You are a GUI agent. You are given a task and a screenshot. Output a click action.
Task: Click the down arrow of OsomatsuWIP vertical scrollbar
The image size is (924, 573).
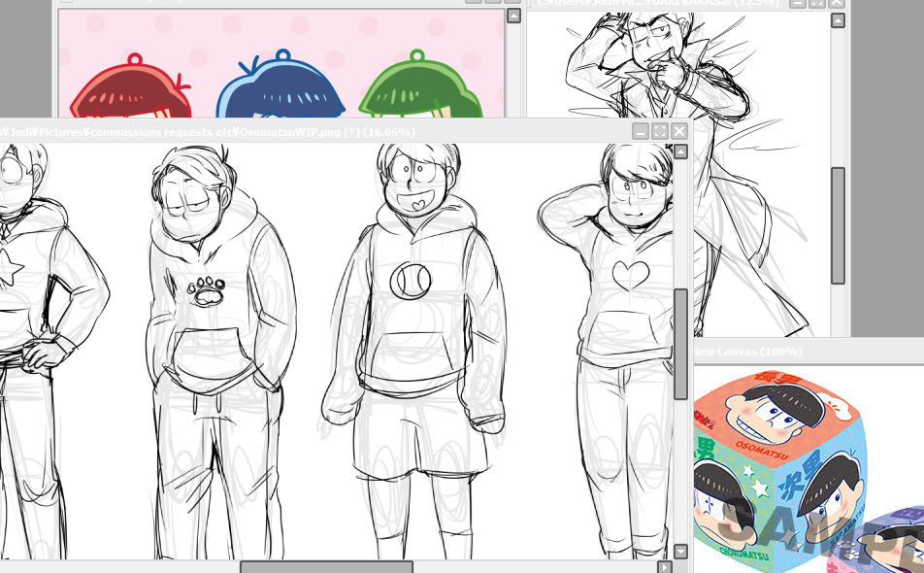point(680,552)
